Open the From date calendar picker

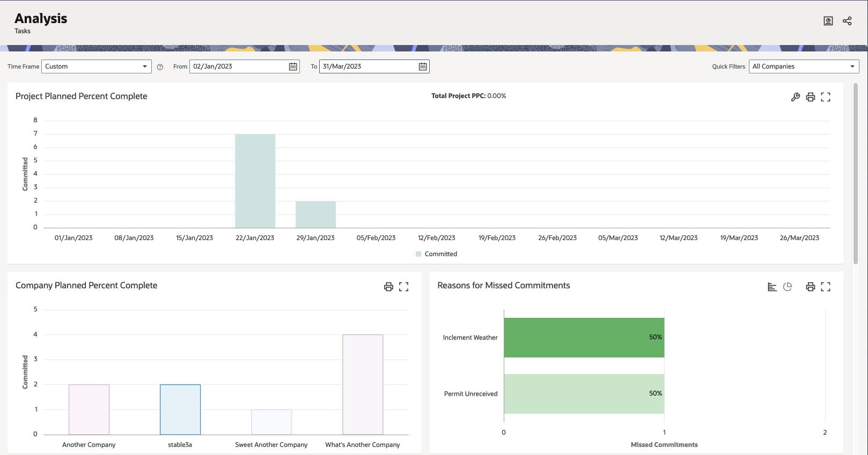293,66
